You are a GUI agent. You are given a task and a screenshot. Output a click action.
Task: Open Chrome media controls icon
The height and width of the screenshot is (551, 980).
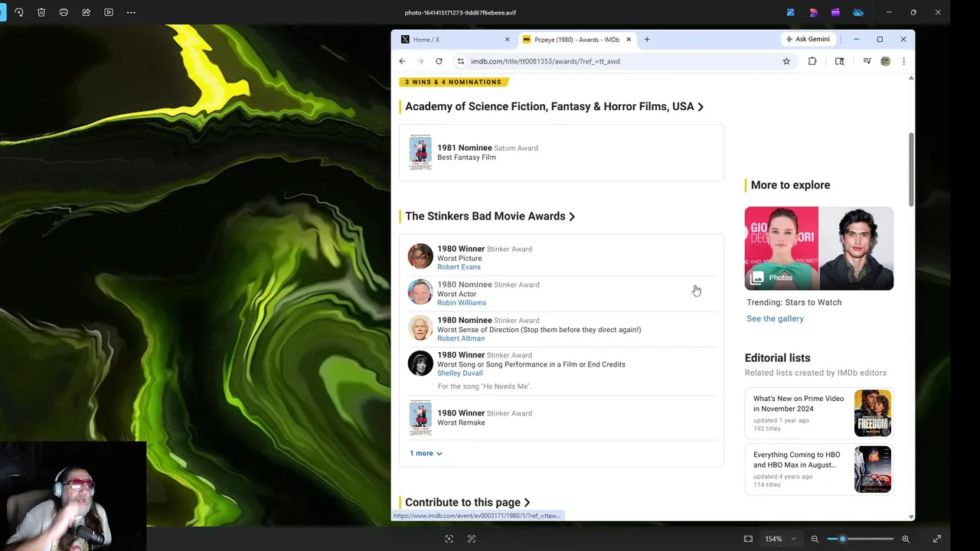click(x=867, y=61)
